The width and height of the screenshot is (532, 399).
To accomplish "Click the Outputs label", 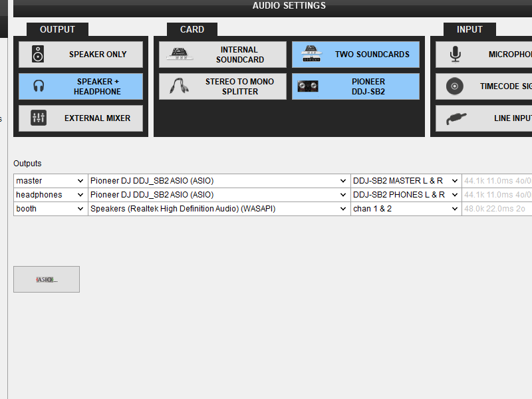I will pyautogui.click(x=27, y=164).
